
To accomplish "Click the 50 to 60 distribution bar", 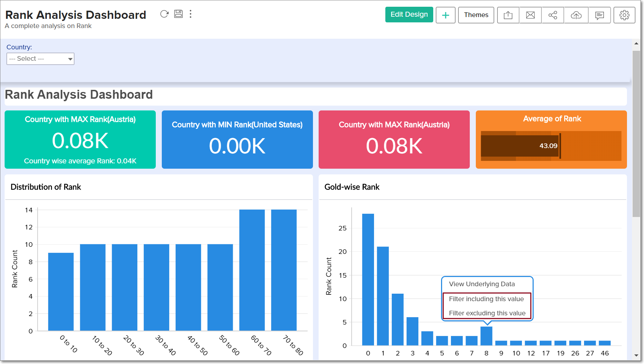I will pos(220,287).
